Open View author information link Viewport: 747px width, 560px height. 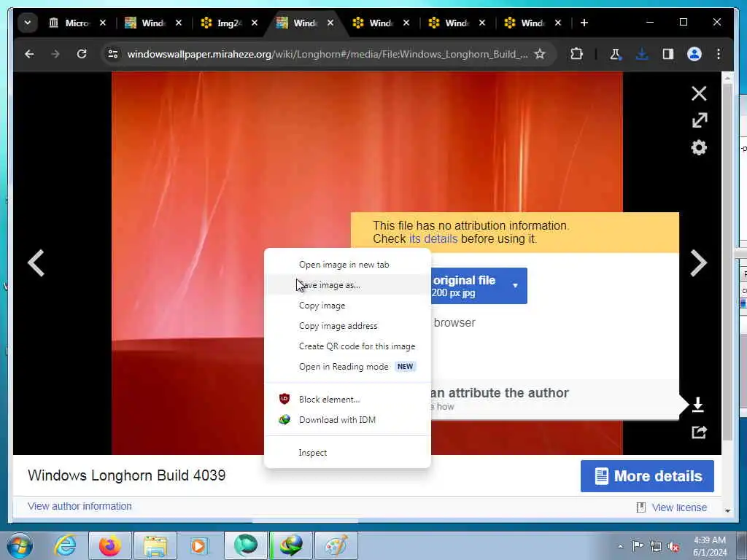[x=80, y=506]
